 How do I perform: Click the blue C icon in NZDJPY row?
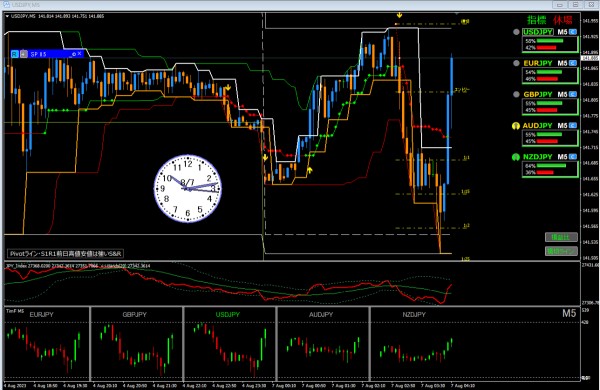pos(573,157)
